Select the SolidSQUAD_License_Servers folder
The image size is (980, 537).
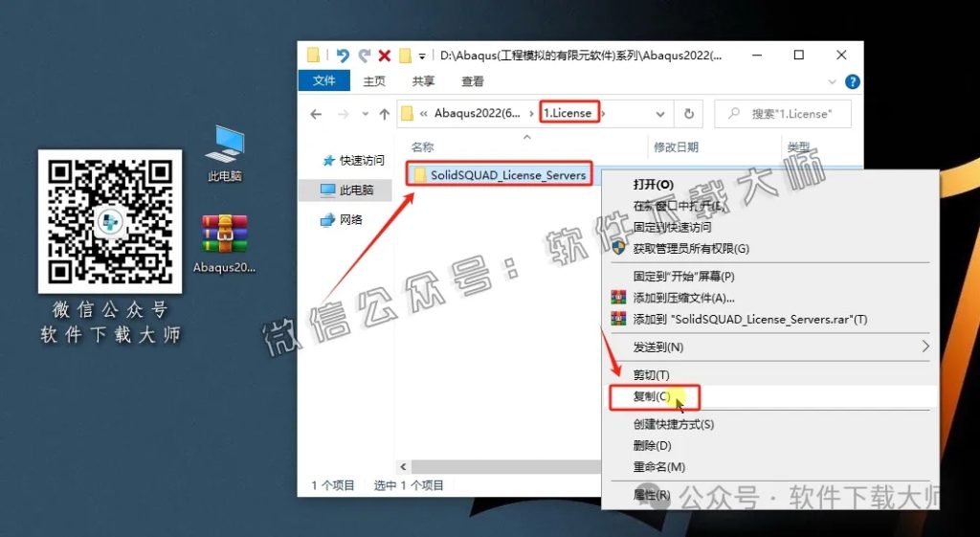(x=498, y=174)
